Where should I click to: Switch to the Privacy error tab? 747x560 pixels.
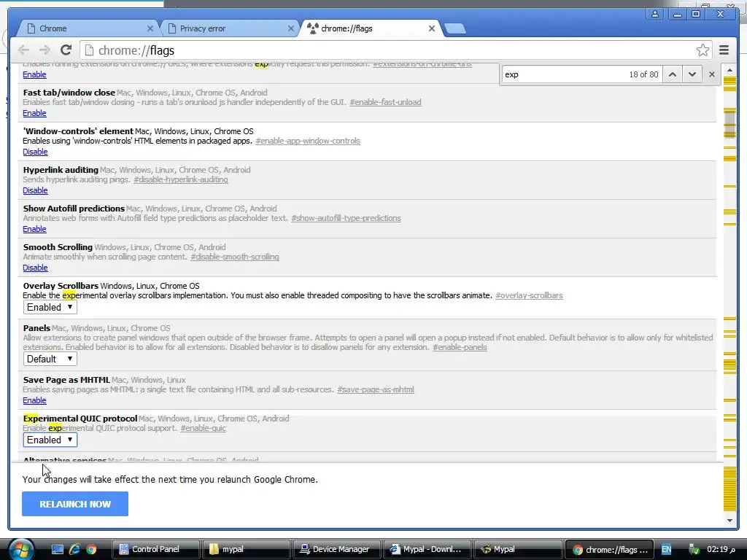coord(228,28)
